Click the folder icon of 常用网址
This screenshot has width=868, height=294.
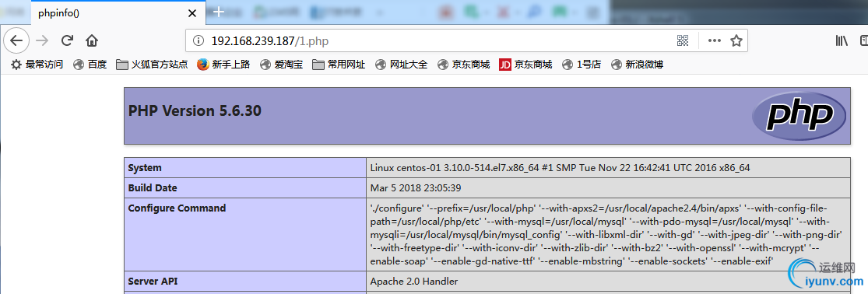coord(318,65)
